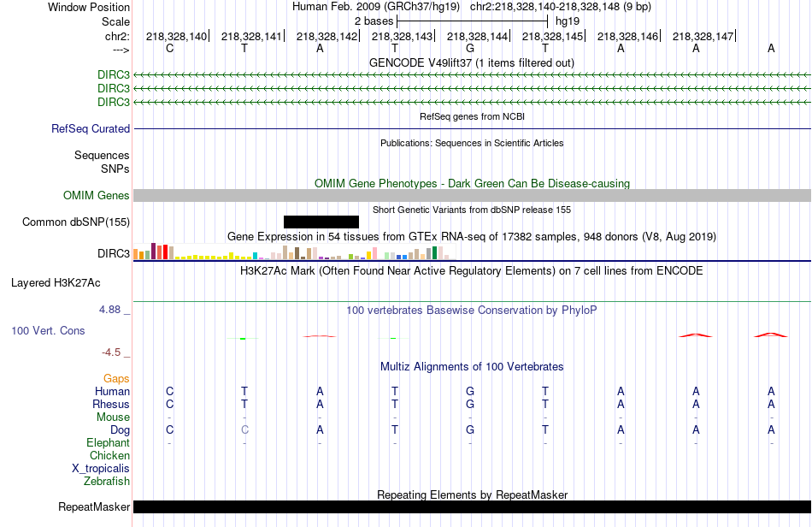Click the SNPs subtrack label

(x=115, y=169)
